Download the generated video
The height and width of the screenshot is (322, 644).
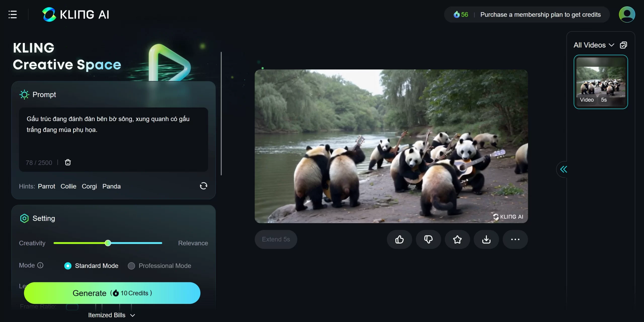[x=486, y=239]
